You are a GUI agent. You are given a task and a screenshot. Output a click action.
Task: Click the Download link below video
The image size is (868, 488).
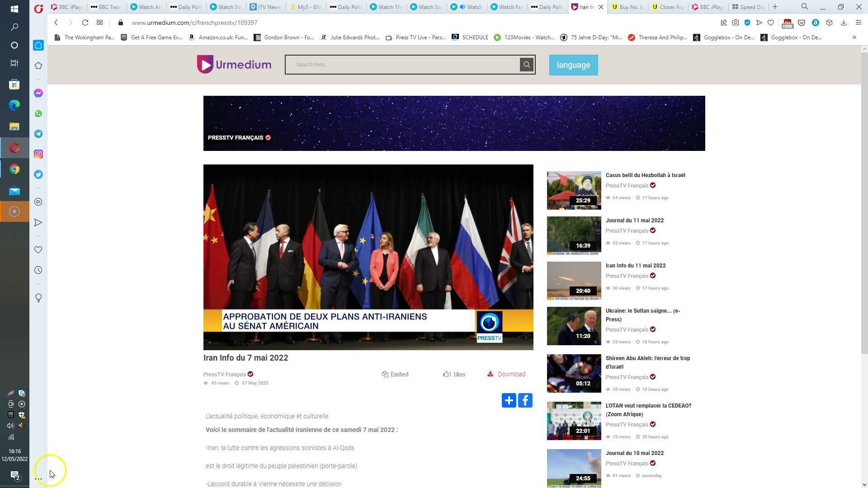[x=506, y=374]
